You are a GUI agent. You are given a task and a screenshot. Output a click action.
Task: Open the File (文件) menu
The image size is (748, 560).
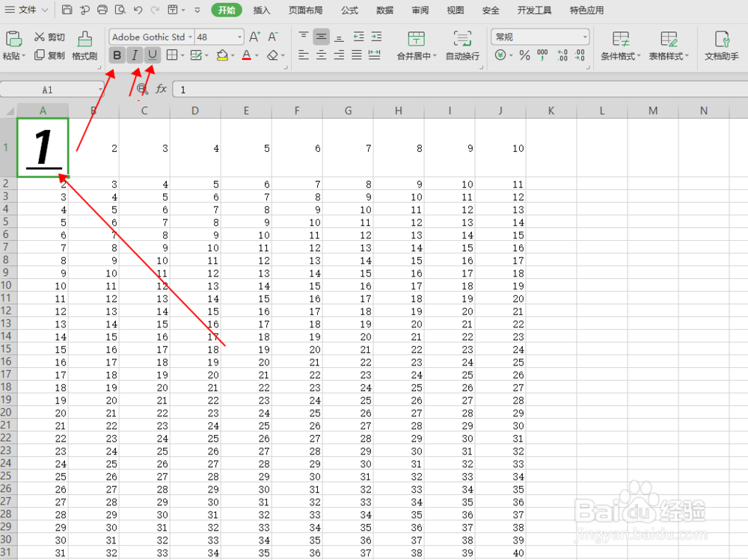click(x=26, y=10)
